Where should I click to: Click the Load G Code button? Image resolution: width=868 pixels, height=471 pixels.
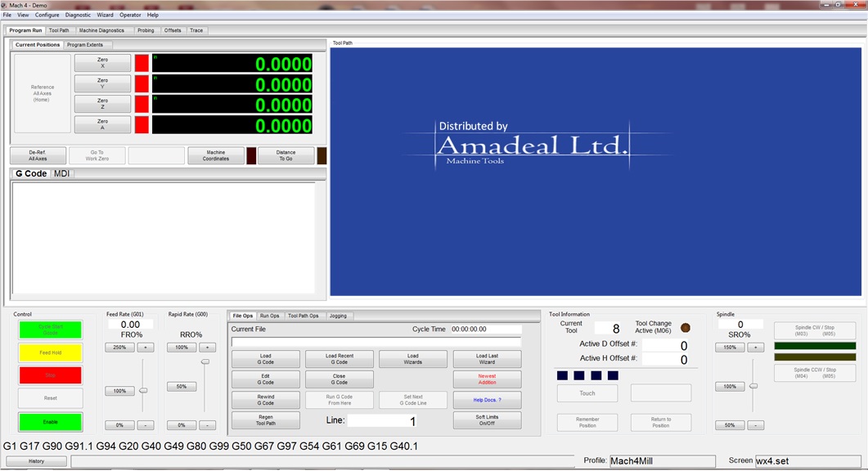point(266,359)
